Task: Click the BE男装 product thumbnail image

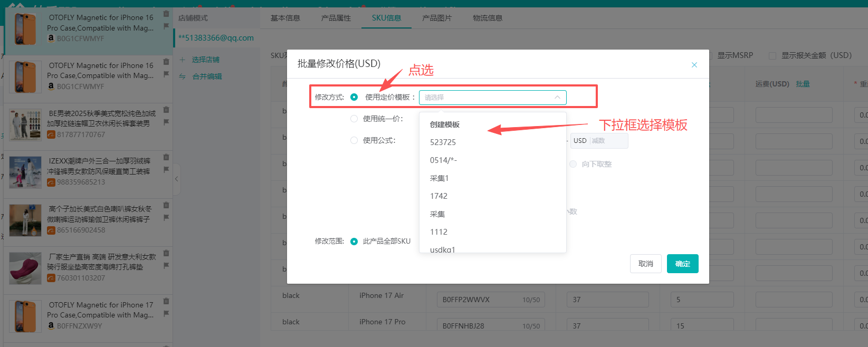Action: [25, 125]
